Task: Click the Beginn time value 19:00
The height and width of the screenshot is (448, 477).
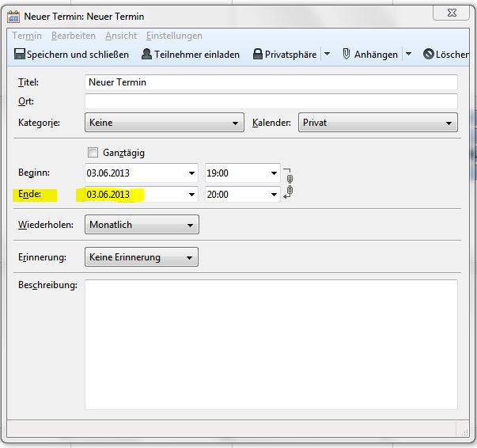Action: 218,173
